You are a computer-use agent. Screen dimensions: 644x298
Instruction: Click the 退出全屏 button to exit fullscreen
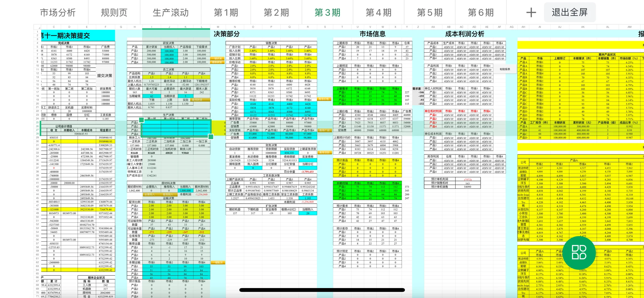pos(569,12)
